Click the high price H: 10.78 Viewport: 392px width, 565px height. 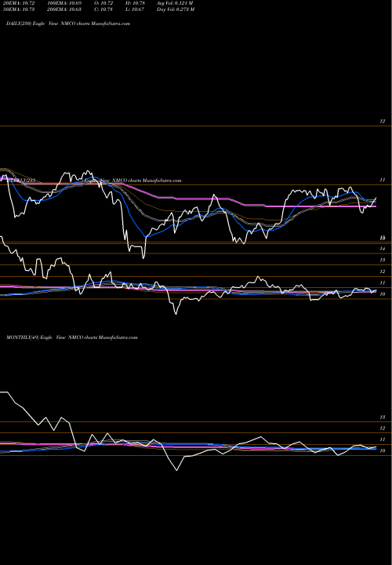coord(135,3)
